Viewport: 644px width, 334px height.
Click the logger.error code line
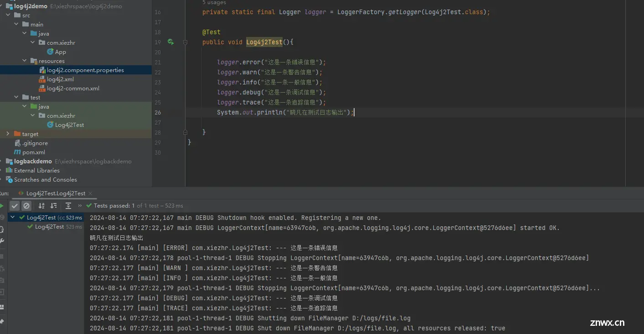(272, 62)
